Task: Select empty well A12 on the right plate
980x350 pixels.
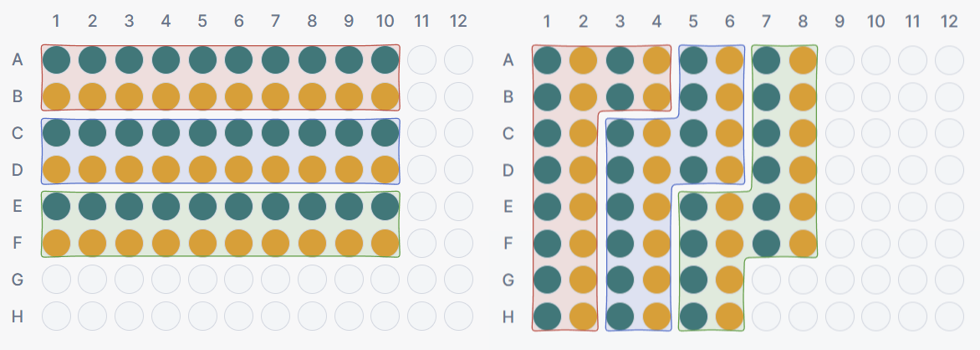Action: pyautogui.click(x=949, y=59)
